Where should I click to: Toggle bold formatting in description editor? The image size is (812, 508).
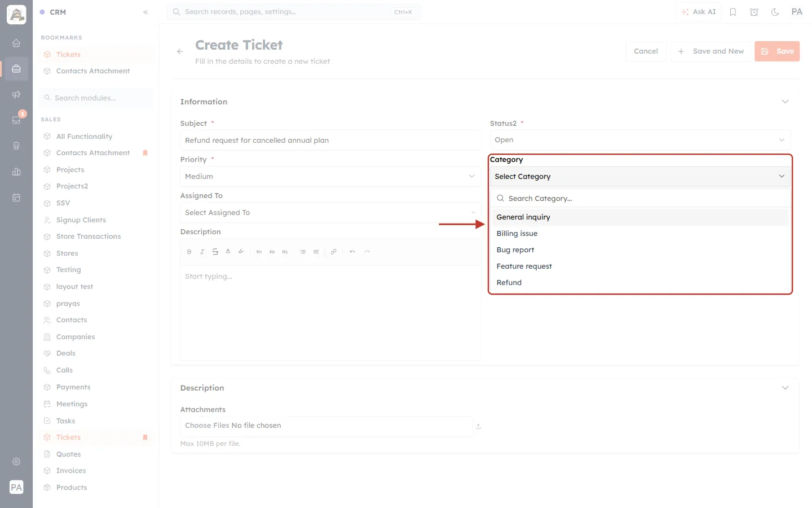pyautogui.click(x=189, y=252)
